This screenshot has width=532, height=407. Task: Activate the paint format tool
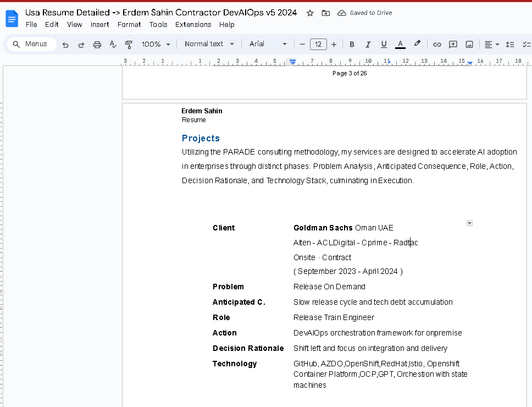(x=129, y=45)
